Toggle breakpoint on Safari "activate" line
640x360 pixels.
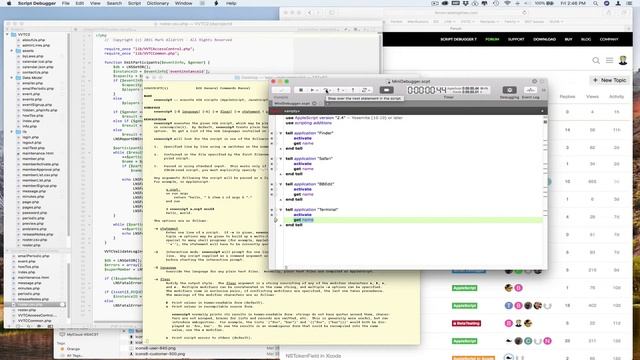click(272, 164)
